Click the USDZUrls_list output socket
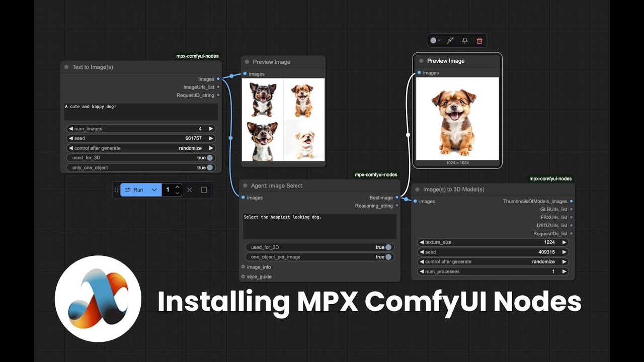The width and height of the screenshot is (644, 362). pyautogui.click(x=571, y=225)
